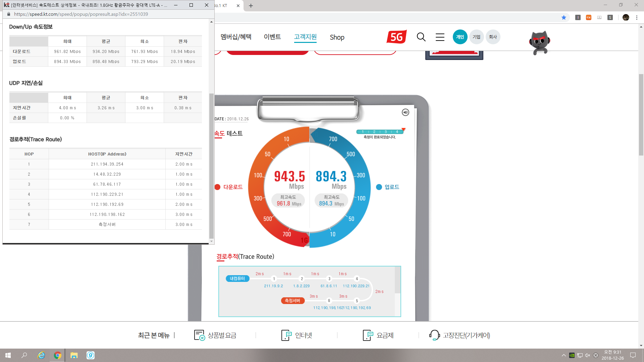Click the 상품별 요금 link
This screenshot has height=362, width=644.
pyautogui.click(x=222, y=335)
